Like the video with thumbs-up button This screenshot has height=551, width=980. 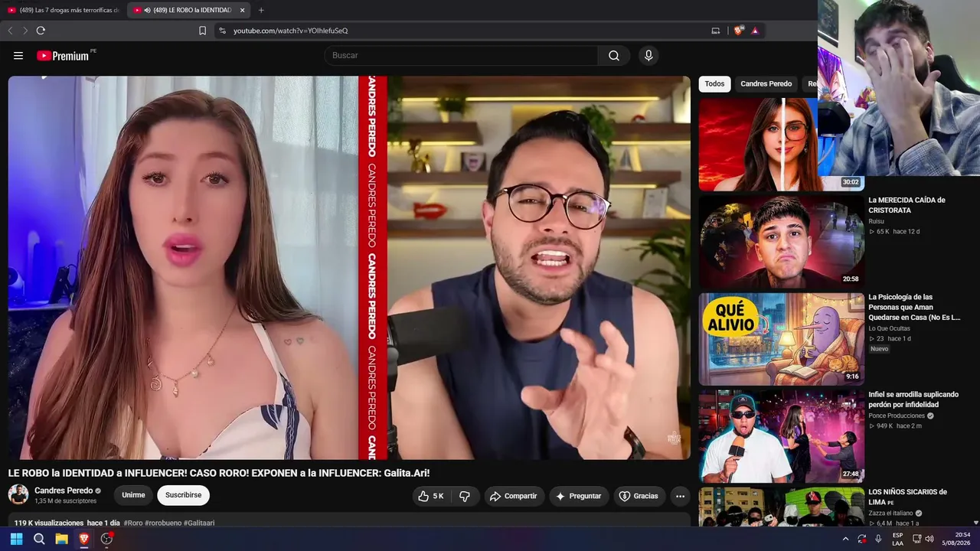click(431, 496)
